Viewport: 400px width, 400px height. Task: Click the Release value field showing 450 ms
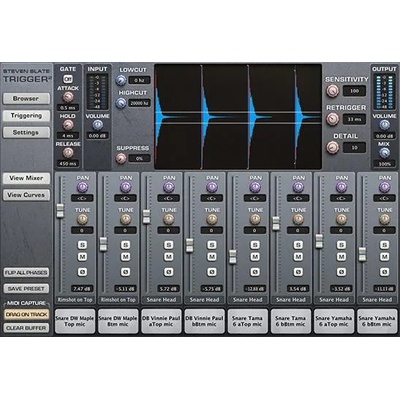point(68,164)
